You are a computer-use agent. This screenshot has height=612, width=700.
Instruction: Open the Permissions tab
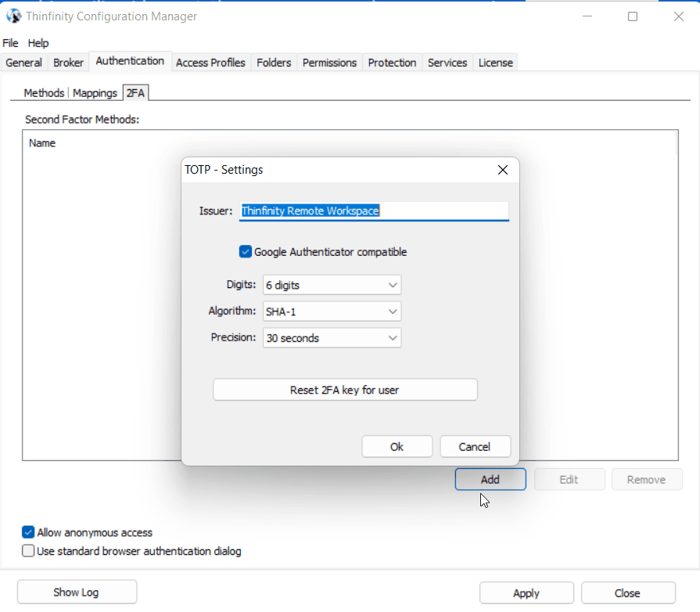click(329, 63)
